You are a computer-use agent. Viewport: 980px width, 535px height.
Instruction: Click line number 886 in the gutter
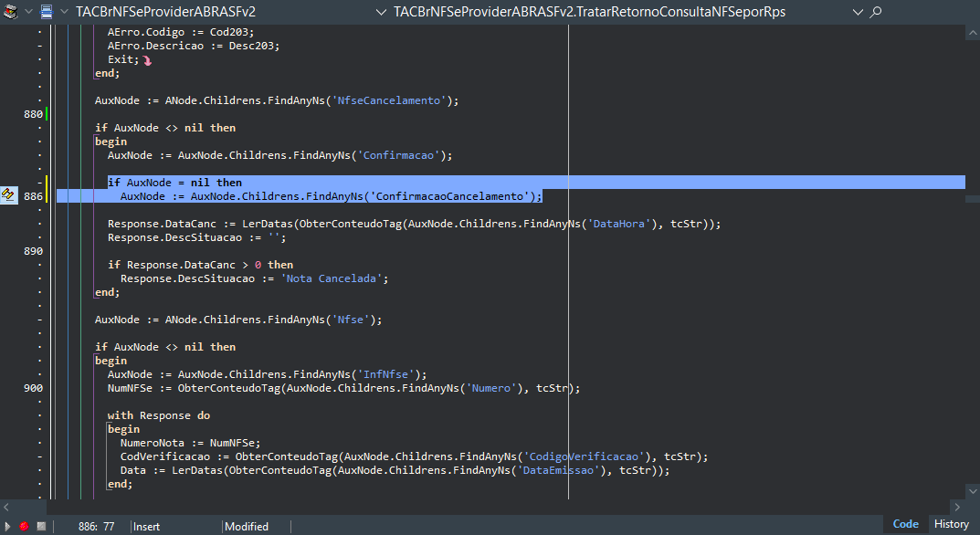point(33,196)
